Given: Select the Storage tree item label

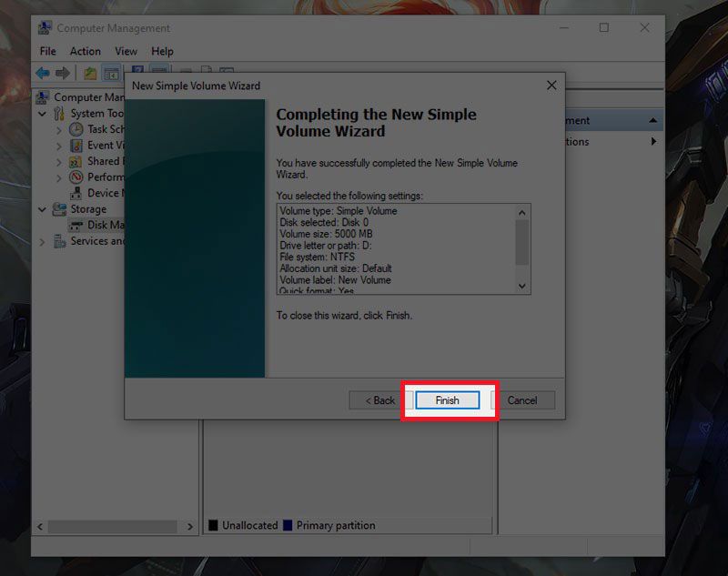Looking at the screenshot, I should 88,209.
